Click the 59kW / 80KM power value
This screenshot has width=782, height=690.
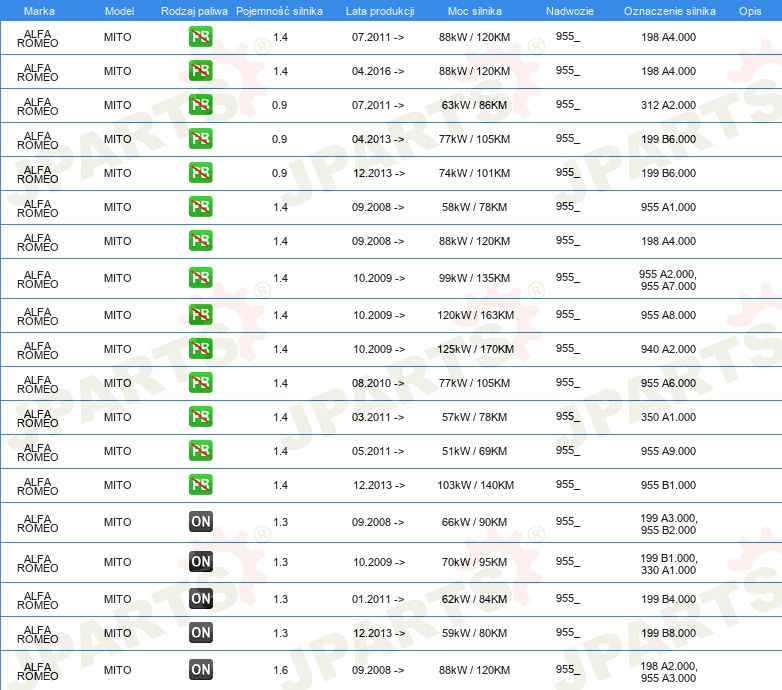pyautogui.click(x=474, y=633)
